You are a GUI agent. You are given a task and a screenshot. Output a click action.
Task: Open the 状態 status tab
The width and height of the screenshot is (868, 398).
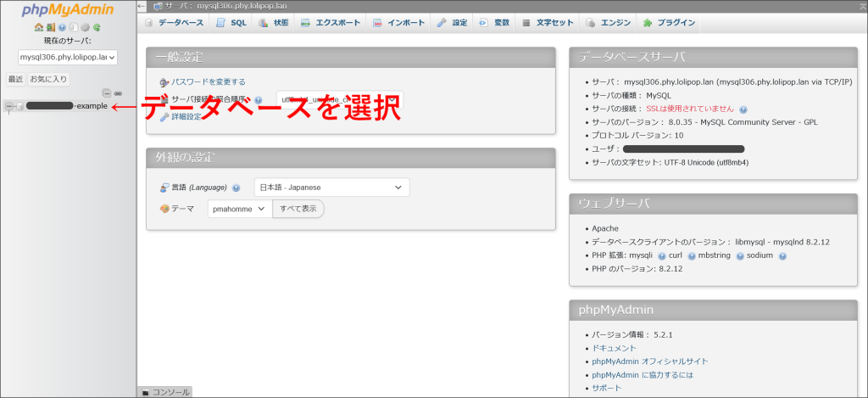tap(274, 23)
